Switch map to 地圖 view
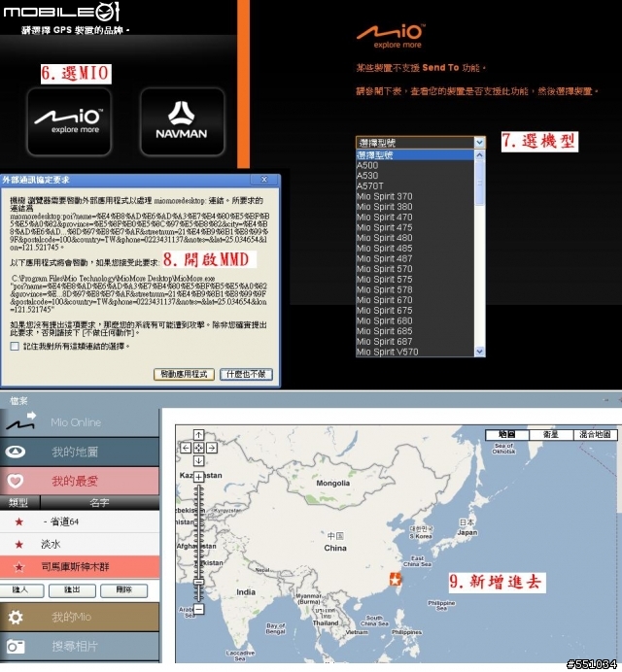 (507, 435)
